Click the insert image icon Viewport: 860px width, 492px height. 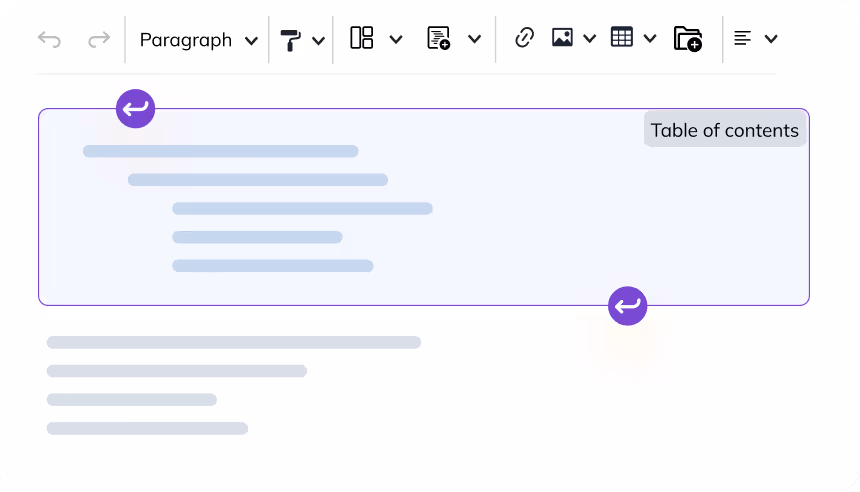tap(562, 39)
